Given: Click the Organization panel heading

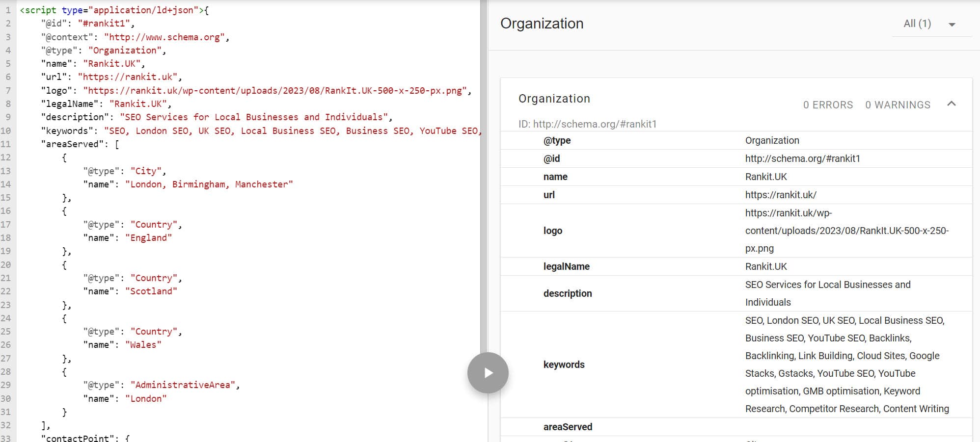Looking at the screenshot, I should 542,24.
